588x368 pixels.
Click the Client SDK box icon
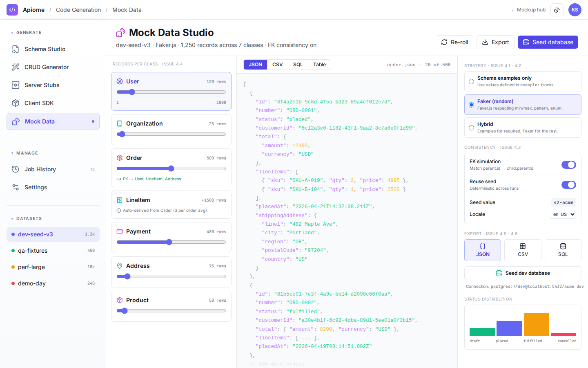[x=16, y=103]
